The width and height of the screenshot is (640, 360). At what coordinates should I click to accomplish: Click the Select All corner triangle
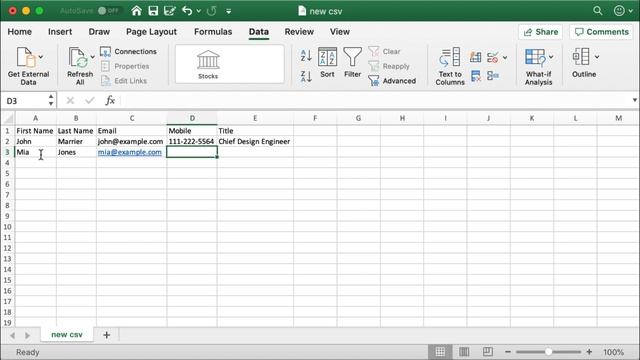tap(8, 118)
